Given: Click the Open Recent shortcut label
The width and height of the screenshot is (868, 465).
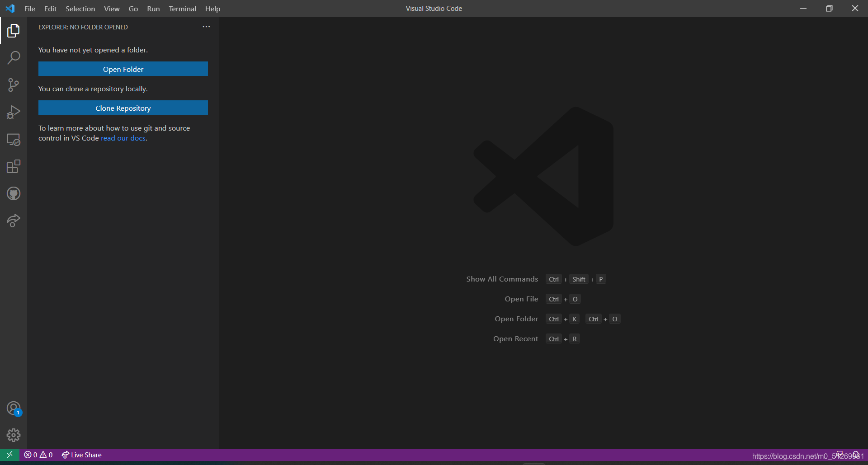Looking at the screenshot, I should tap(515, 339).
